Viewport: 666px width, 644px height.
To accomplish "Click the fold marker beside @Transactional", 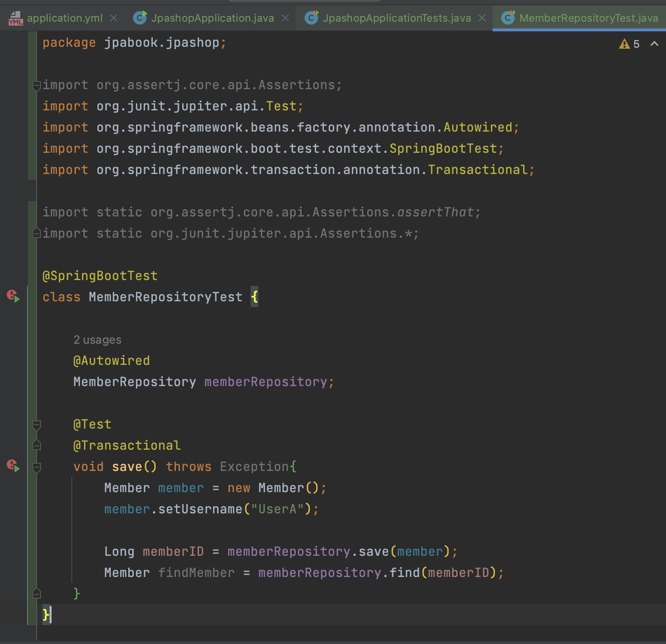I will point(37,445).
